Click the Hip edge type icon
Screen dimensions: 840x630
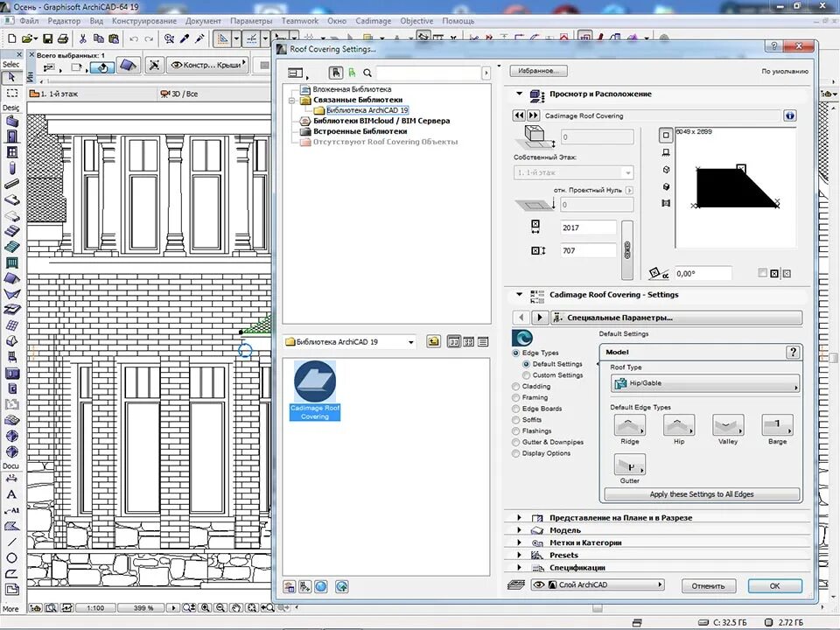click(x=679, y=425)
